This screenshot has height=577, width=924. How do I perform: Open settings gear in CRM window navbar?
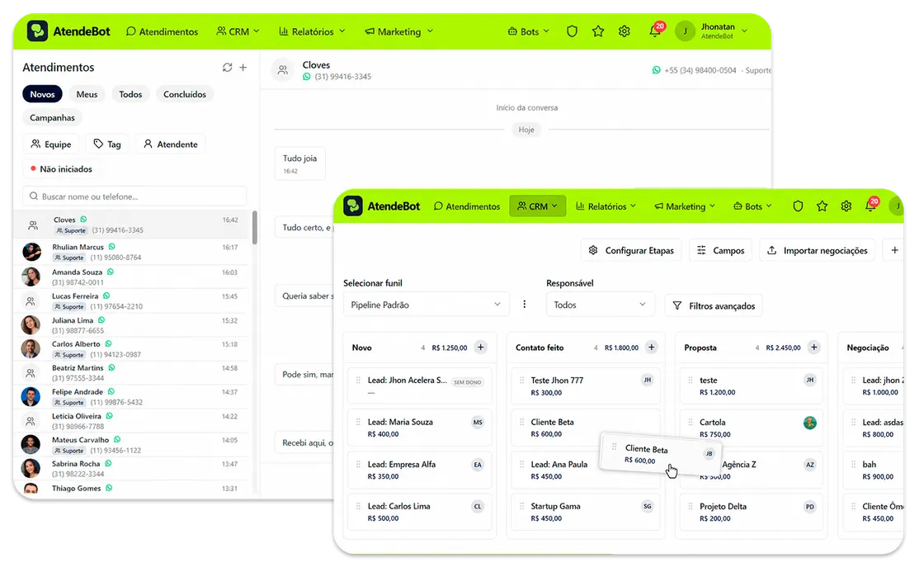tap(846, 206)
